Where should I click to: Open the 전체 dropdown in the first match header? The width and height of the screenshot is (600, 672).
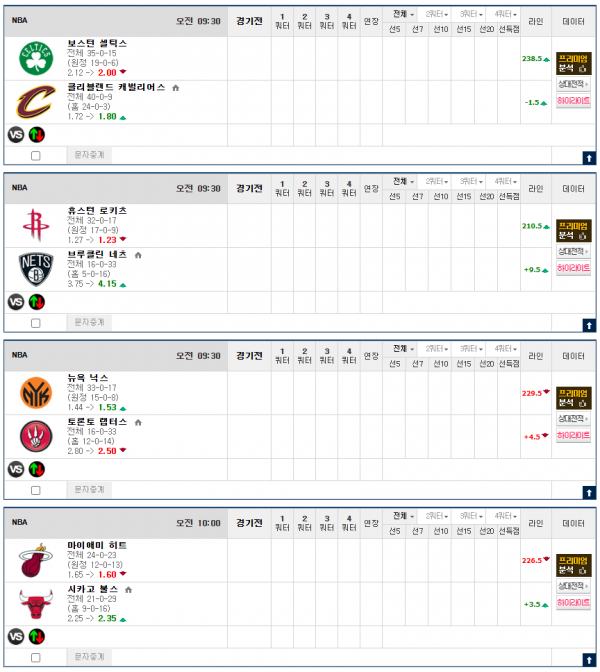point(404,14)
